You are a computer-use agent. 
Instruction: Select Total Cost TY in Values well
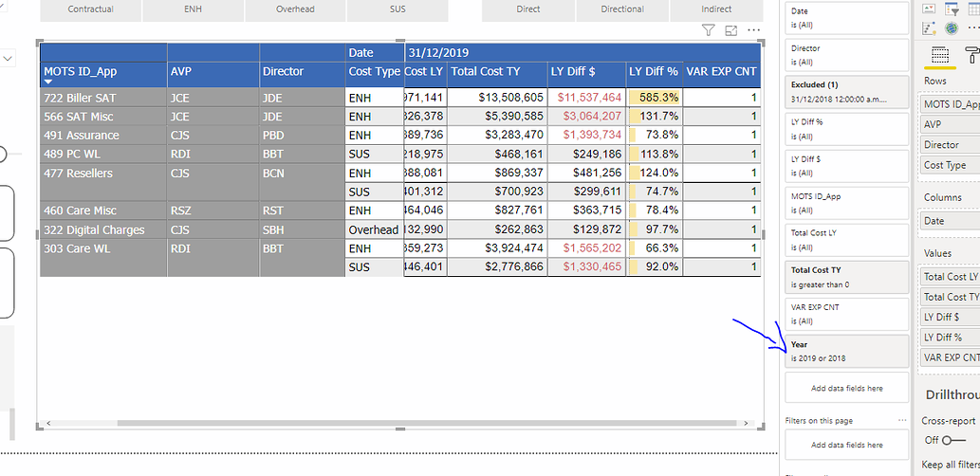pos(950,297)
